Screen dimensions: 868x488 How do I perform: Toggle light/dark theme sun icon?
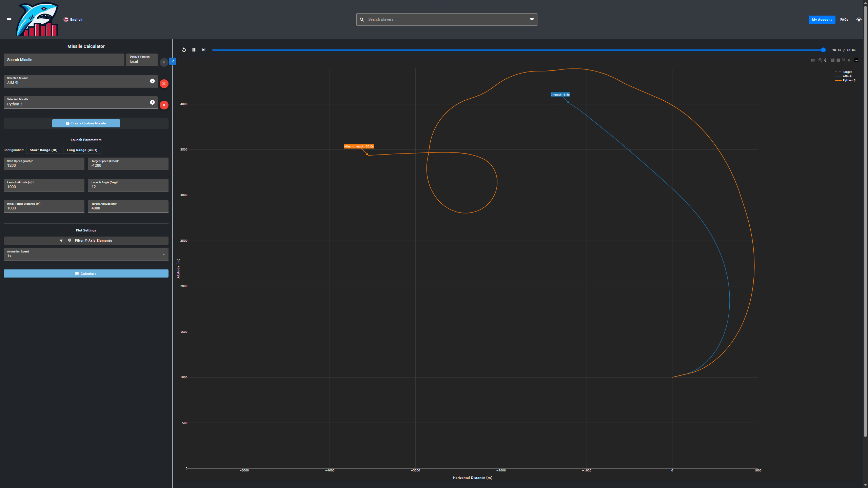[x=859, y=20]
